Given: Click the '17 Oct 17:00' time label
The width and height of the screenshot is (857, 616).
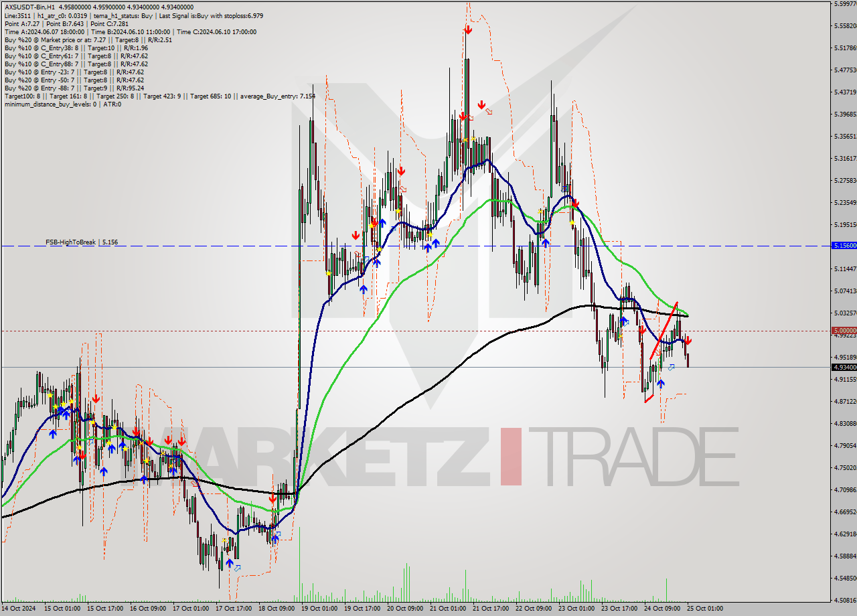Looking at the screenshot, I should tap(234, 609).
